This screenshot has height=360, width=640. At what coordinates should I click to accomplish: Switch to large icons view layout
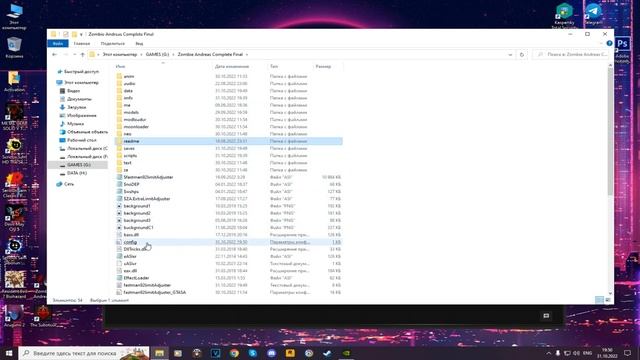click(x=608, y=300)
